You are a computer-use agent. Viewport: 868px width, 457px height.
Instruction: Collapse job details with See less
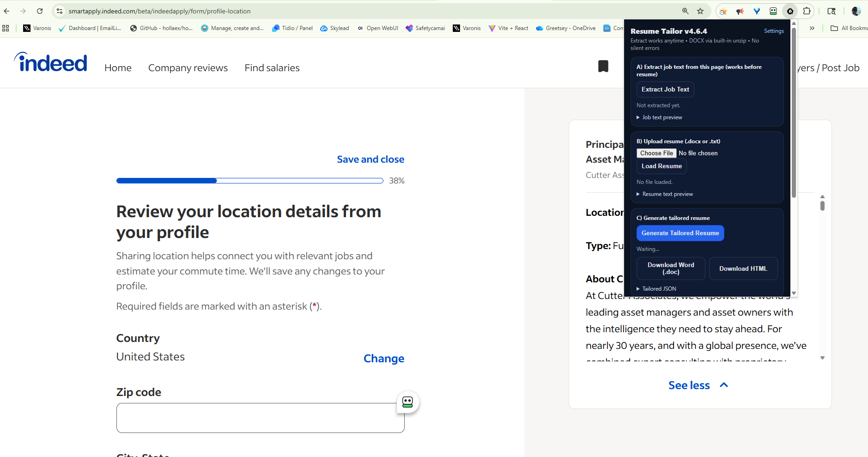click(x=698, y=385)
